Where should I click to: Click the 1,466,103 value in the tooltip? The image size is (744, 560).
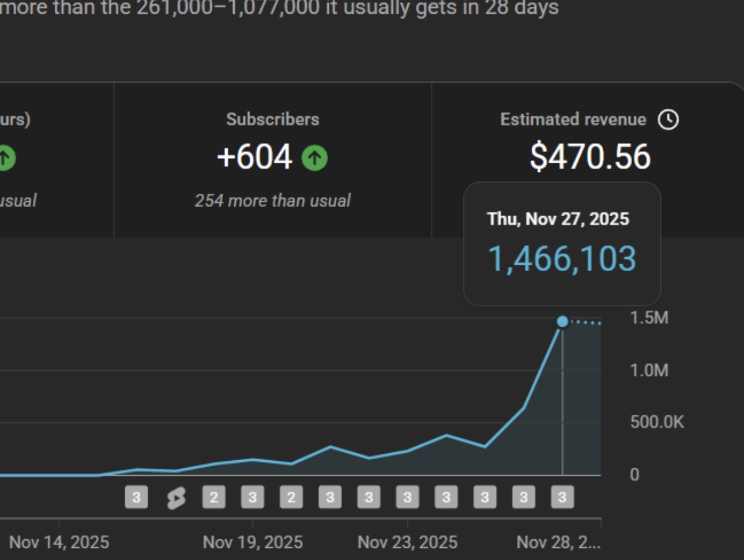click(x=562, y=259)
